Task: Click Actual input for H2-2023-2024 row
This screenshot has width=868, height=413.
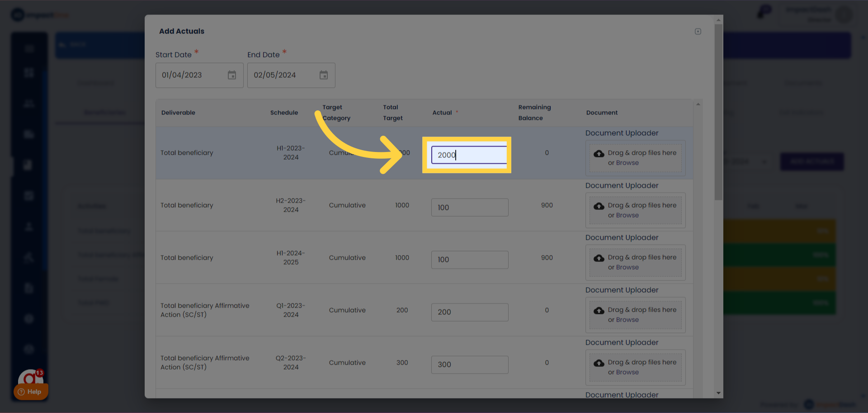Action: (469, 208)
